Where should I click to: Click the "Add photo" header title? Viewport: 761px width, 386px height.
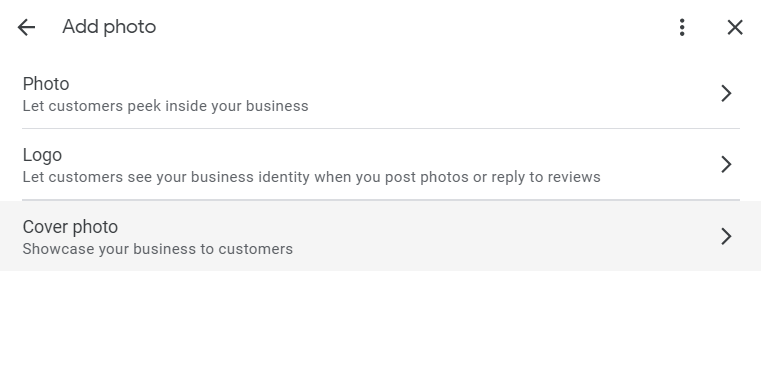click(x=109, y=27)
